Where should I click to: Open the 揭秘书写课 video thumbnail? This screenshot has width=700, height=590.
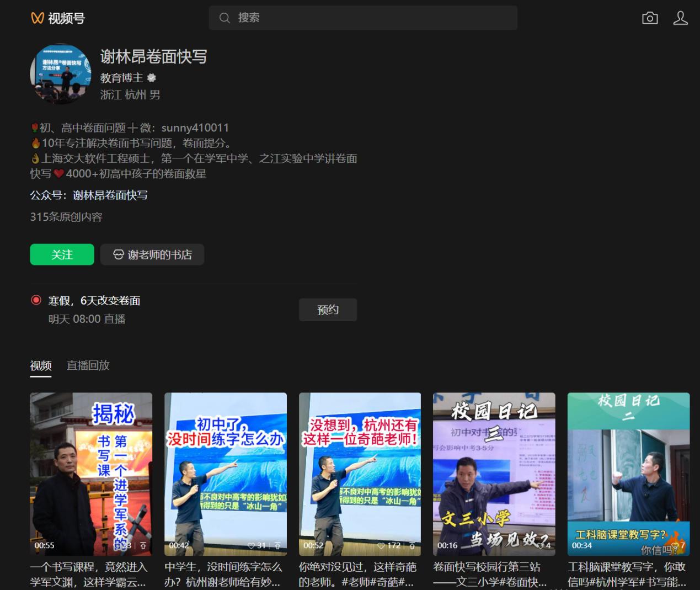pyautogui.click(x=91, y=474)
